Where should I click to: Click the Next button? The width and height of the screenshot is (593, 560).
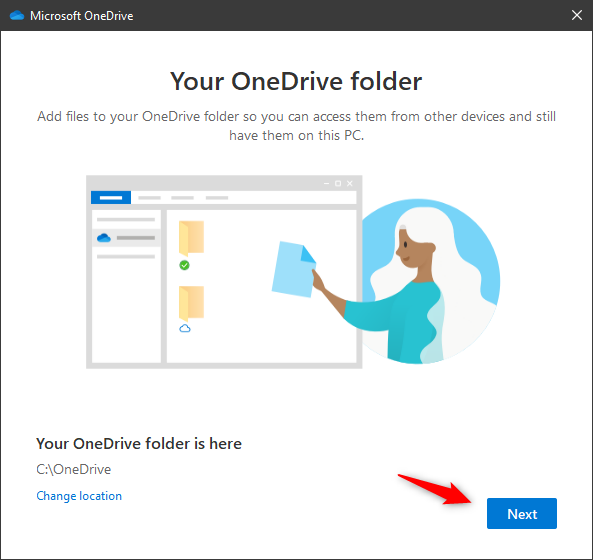point(522,513)
